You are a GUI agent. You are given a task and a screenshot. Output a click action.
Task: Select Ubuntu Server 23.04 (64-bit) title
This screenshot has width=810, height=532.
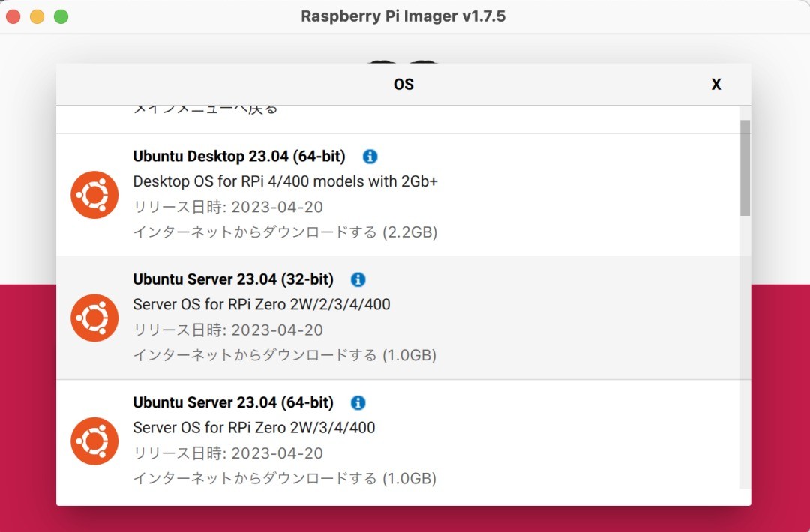(233, 403)
